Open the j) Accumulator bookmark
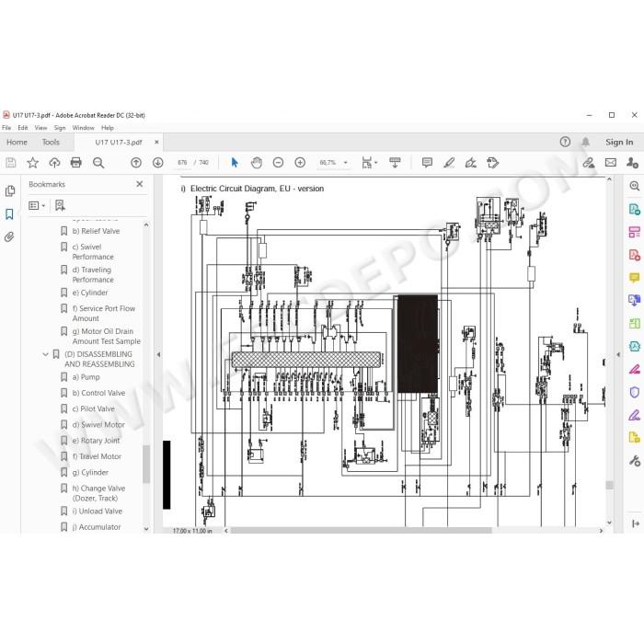 click(x=97, y=527)
